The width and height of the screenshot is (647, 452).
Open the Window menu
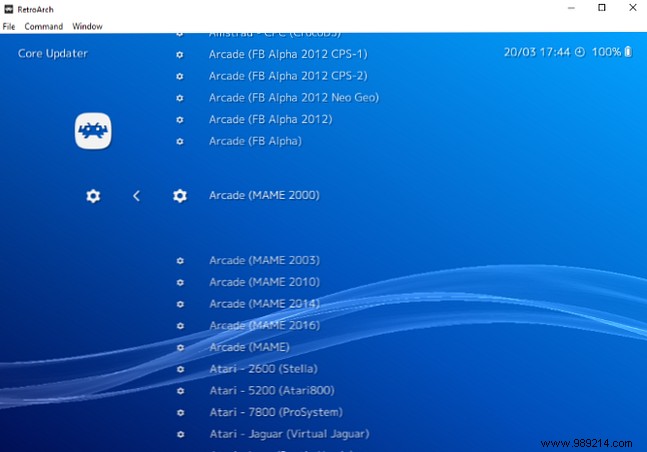(87, 26)
